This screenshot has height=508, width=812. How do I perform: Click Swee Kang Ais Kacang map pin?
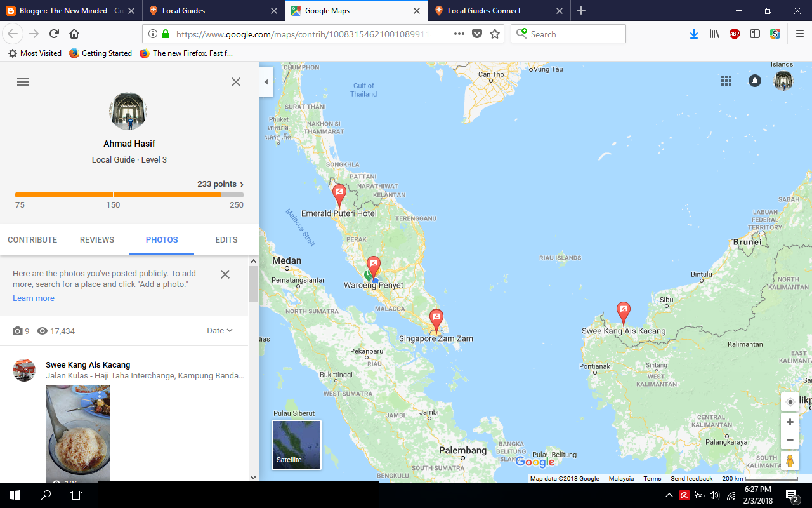coord(624,314)
